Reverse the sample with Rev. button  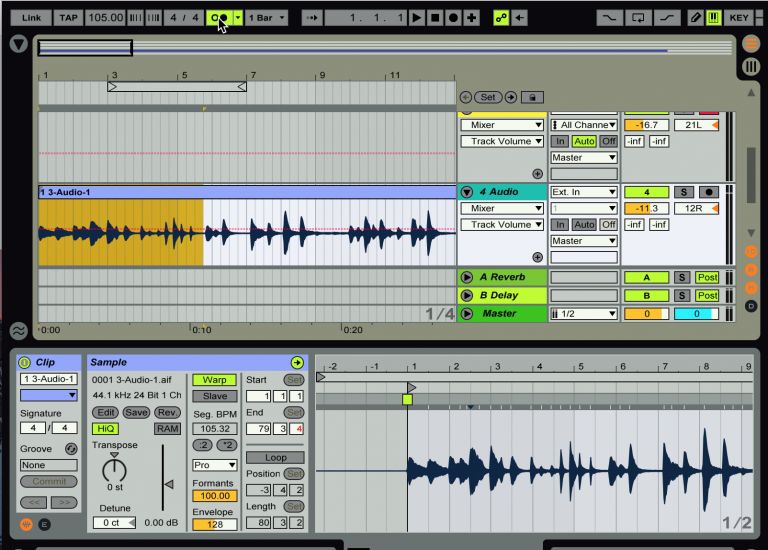coord(168,412)
